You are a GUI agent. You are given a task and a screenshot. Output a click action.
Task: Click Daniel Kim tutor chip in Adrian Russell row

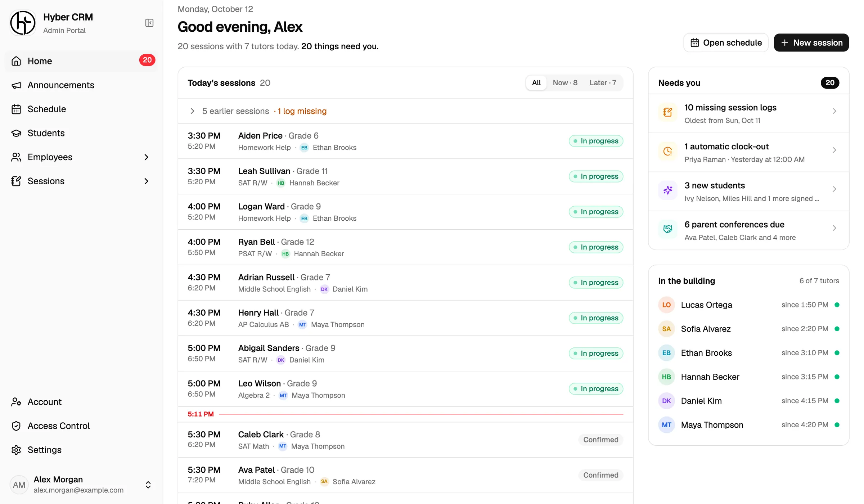pyautogui.click(x=344, y=289)
